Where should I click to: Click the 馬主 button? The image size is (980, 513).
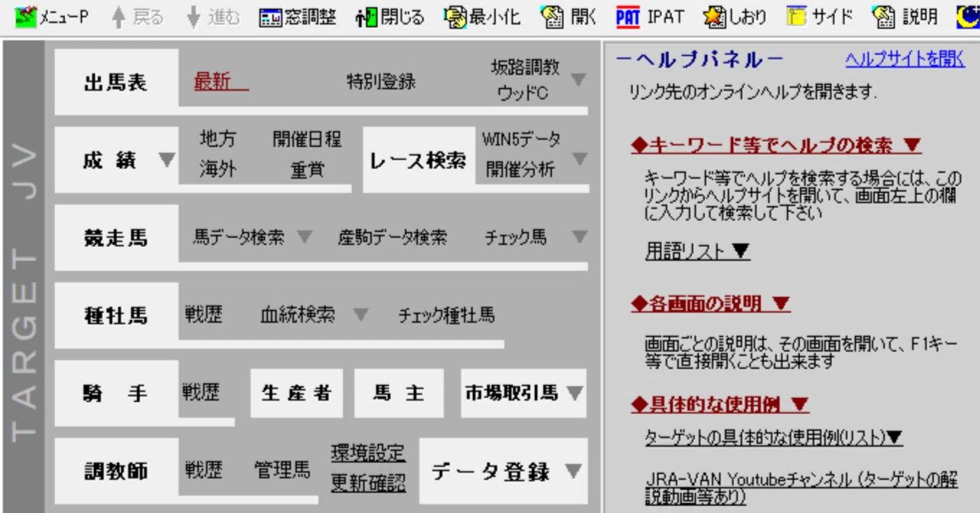click(x=399, y=394)
